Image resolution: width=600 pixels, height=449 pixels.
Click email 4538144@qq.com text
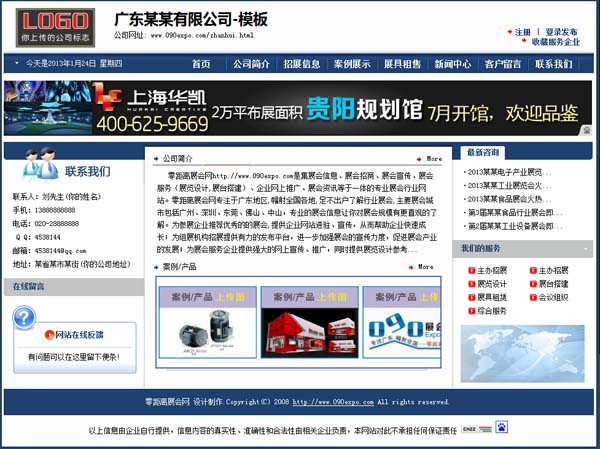(x=60, y=251)
